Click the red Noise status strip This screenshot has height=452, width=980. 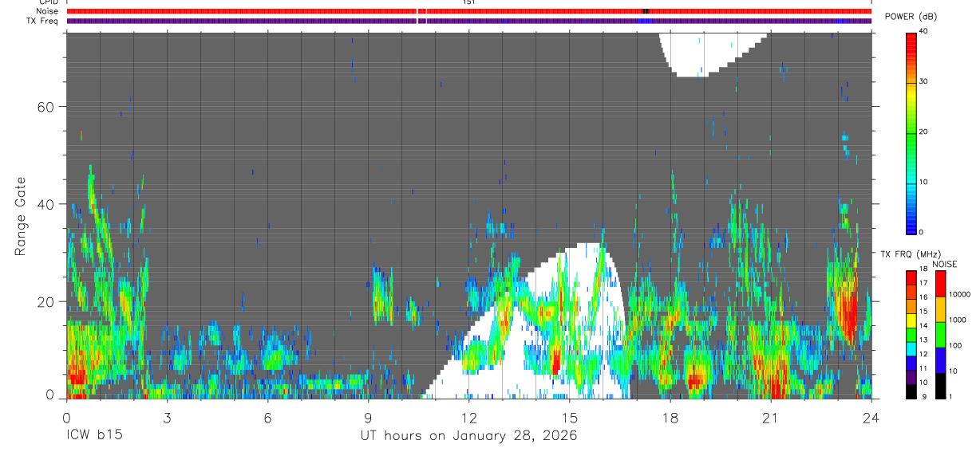point(468,11)
